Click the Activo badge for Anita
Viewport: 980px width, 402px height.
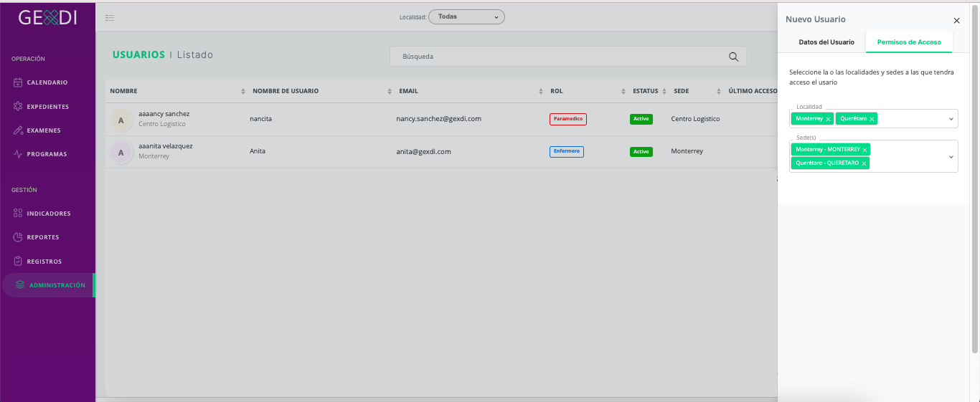pos(641,151)
